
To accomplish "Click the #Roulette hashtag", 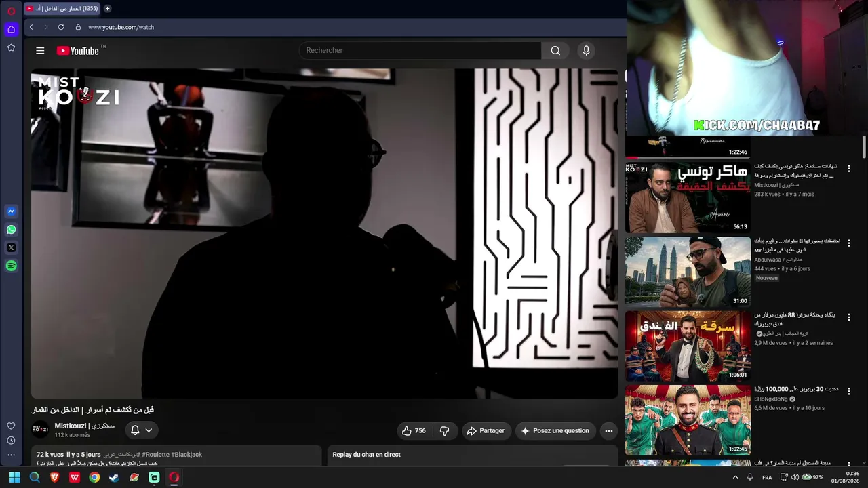I will point(155,455).
